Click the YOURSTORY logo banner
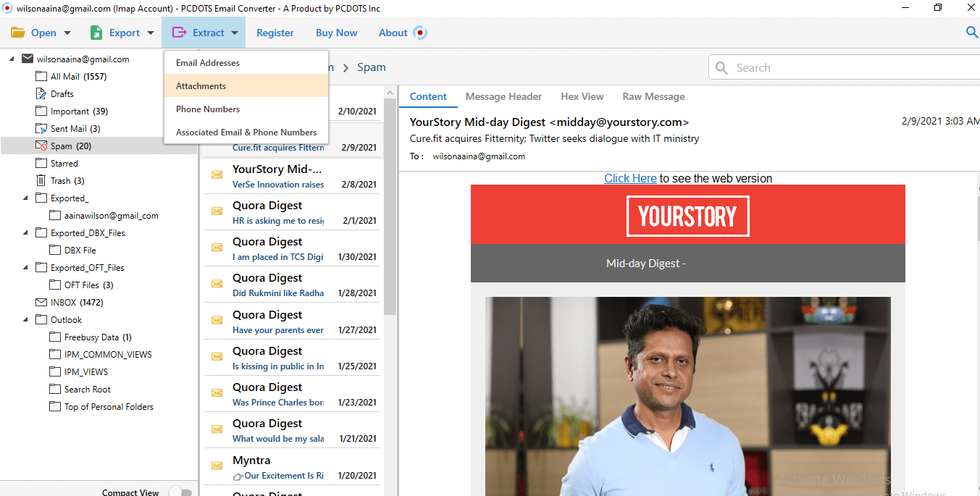 [x=688, y=216]
